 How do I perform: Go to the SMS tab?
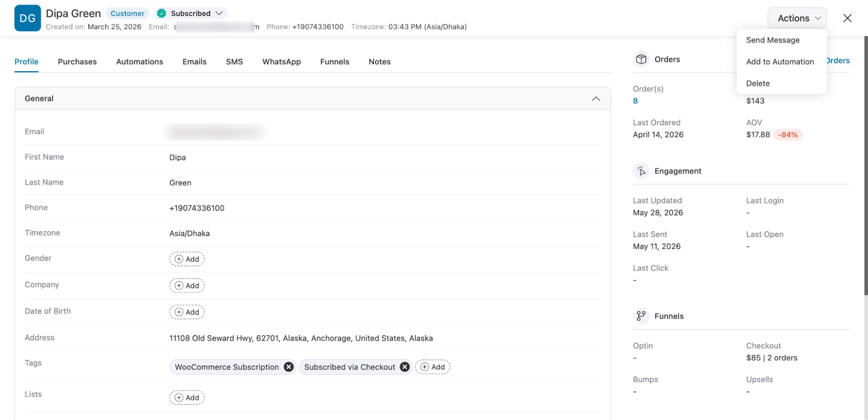tap(234, 62)
